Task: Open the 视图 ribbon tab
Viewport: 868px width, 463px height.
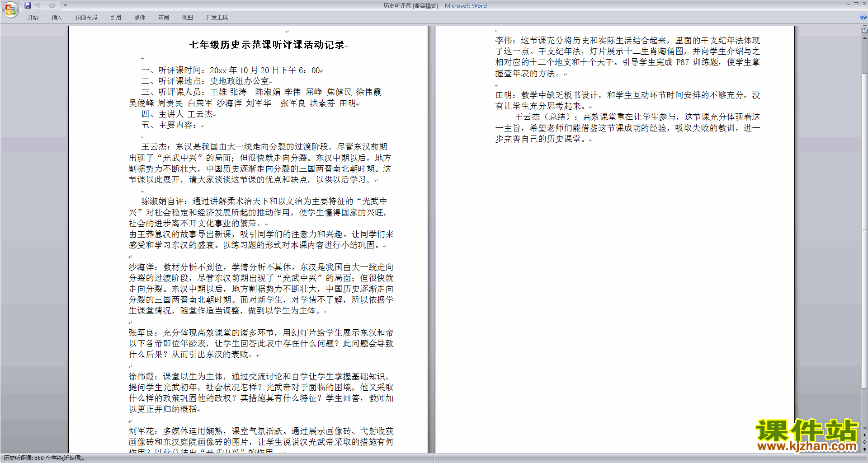Action: pos(188,18)
